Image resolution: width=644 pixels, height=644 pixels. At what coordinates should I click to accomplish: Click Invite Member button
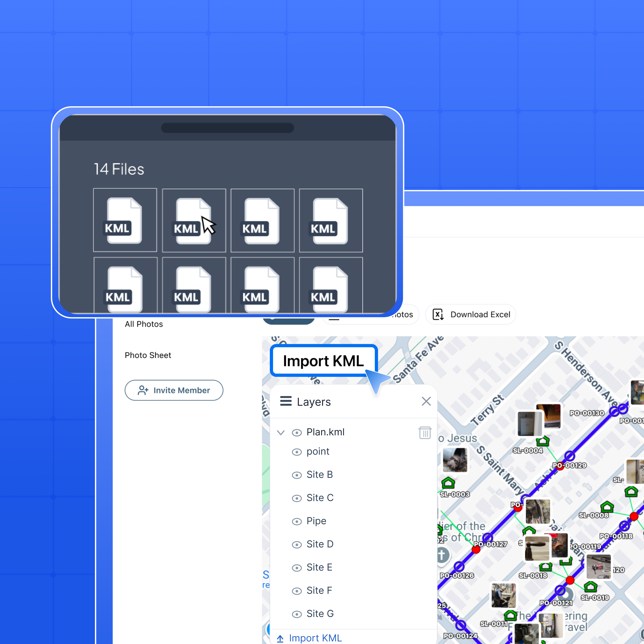174,390
